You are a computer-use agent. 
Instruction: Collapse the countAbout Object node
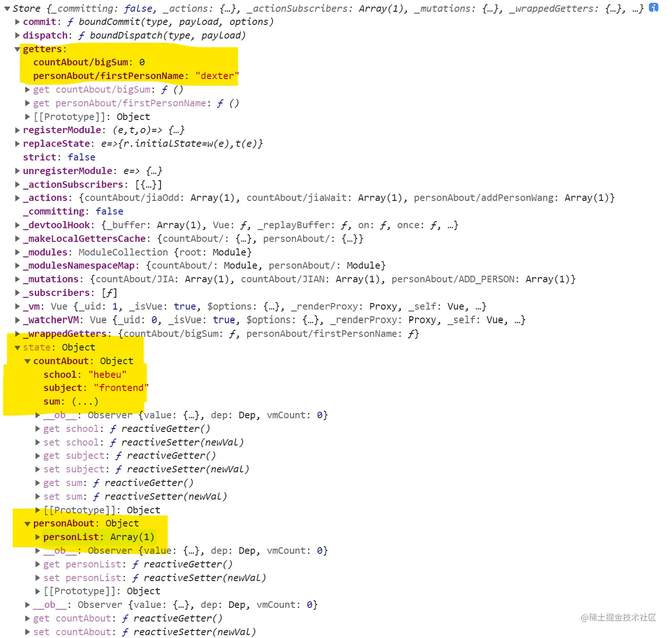click(28, 361)
